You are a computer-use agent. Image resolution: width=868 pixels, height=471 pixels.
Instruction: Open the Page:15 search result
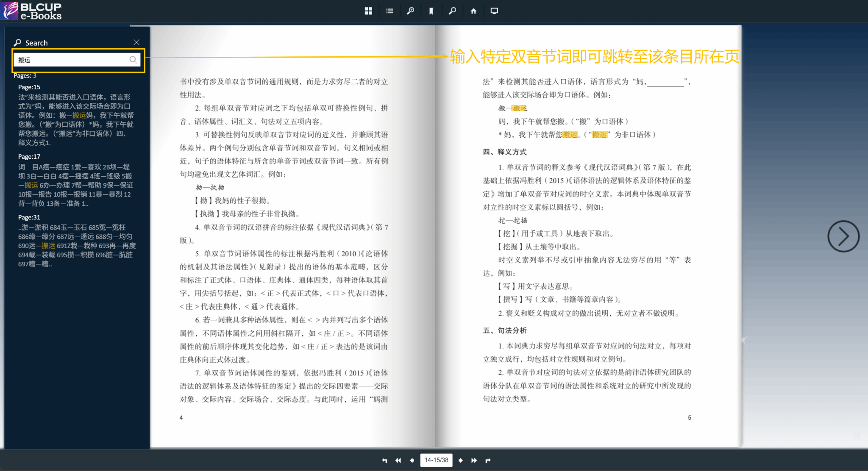[x=29, y=87]
